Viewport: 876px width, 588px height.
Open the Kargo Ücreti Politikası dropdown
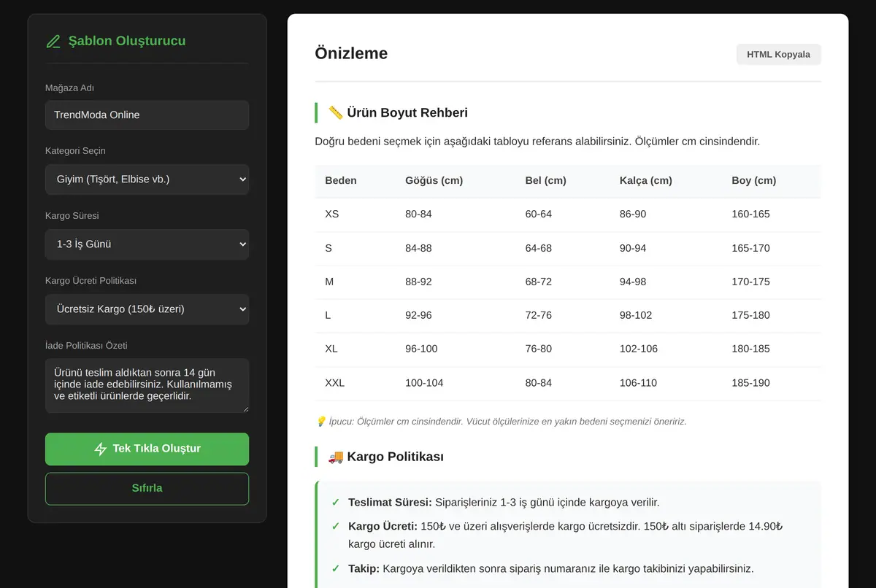point(147,309)
